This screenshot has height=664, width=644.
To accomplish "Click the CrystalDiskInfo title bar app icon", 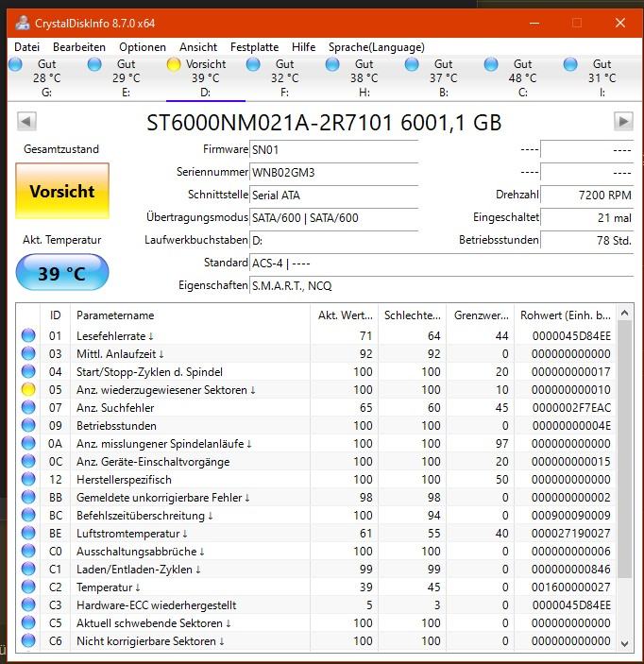I will click(23, 23).
